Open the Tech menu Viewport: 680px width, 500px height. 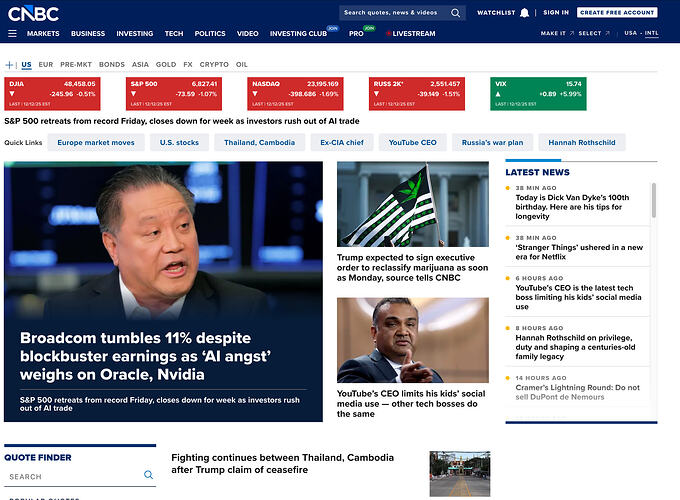(x=174, y=33)
